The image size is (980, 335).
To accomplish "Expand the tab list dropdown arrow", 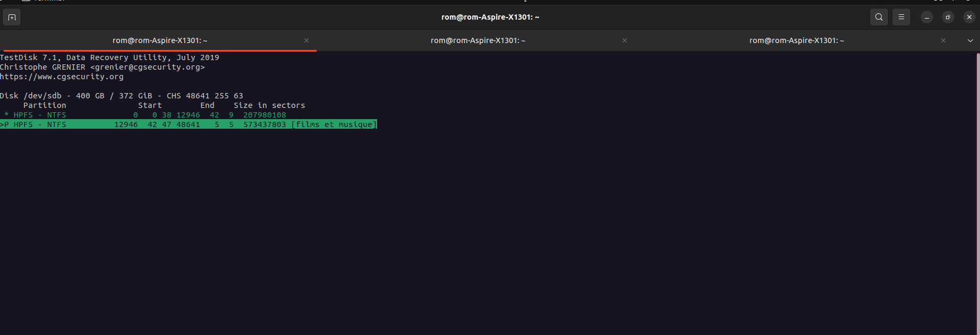I will [970, 40].
